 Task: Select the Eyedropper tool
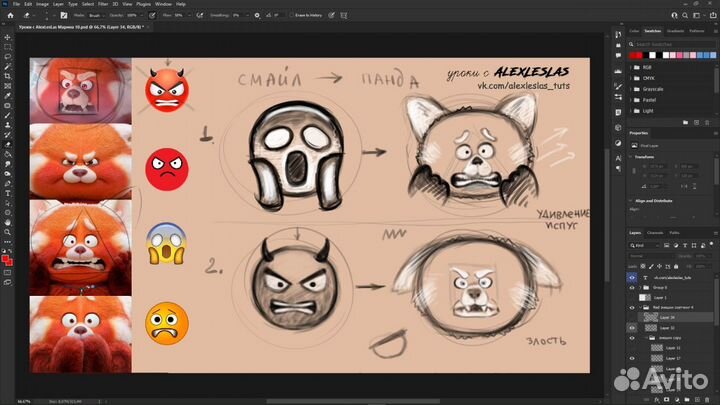point(7,96)
